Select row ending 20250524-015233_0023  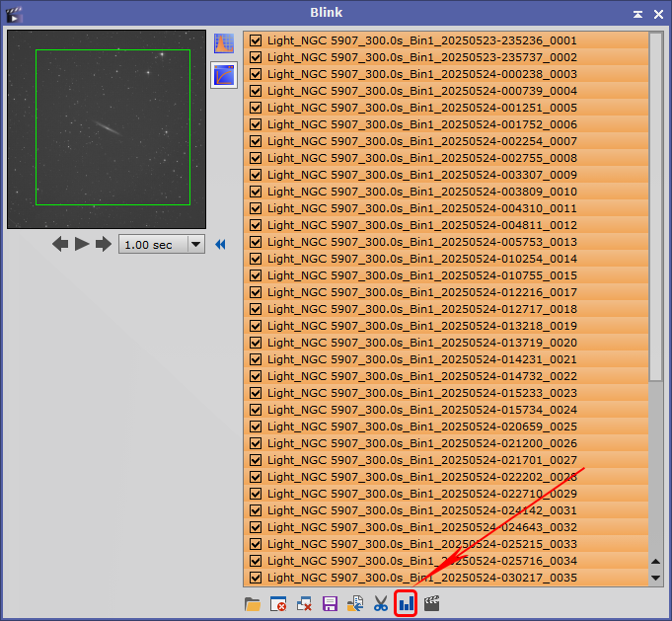pos(446,393)
